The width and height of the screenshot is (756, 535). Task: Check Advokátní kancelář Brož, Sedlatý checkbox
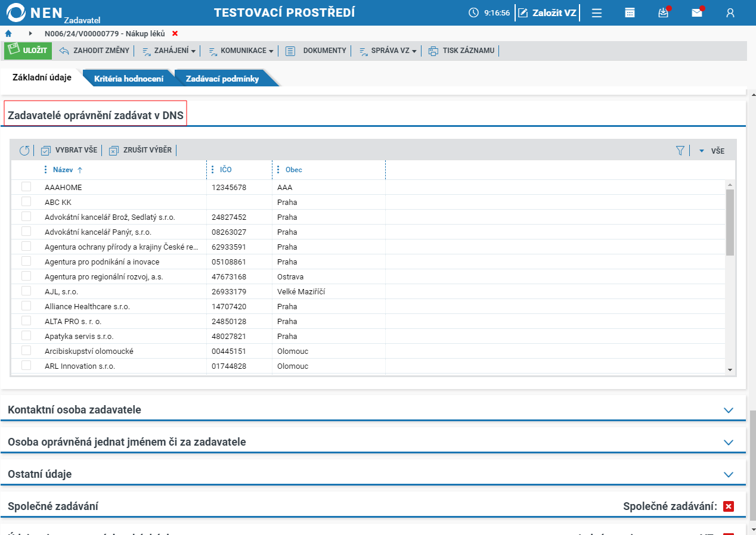click(26, 216)
